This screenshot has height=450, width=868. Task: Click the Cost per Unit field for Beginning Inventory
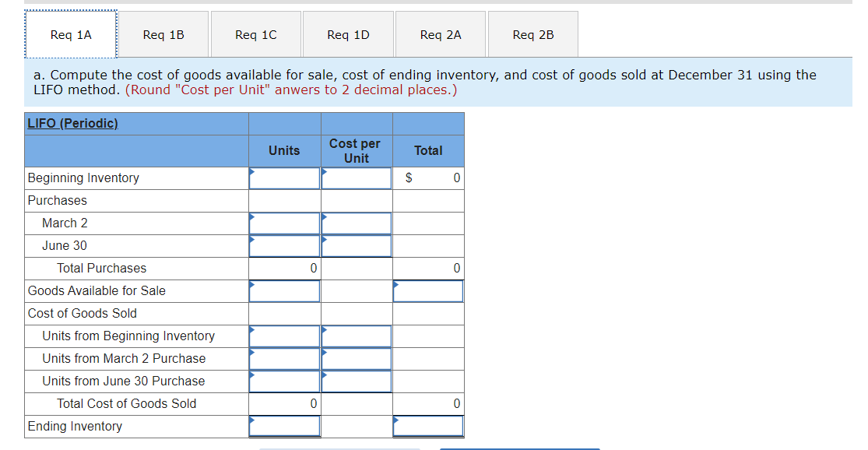click(x=356, y=178)
